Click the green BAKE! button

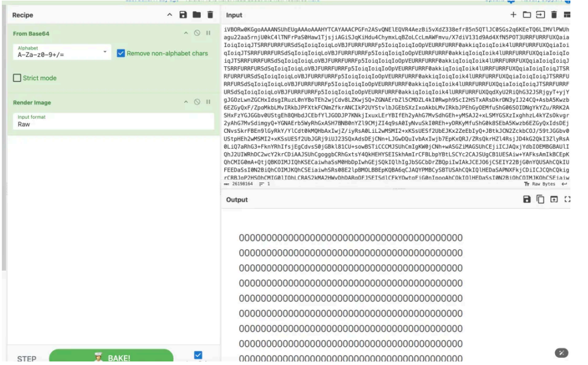111,356
